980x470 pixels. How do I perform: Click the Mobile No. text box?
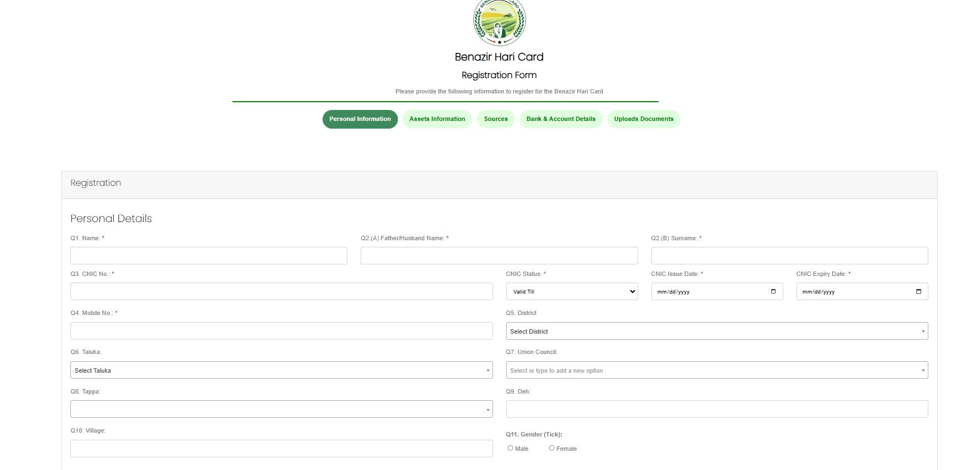tap(281, 331)
